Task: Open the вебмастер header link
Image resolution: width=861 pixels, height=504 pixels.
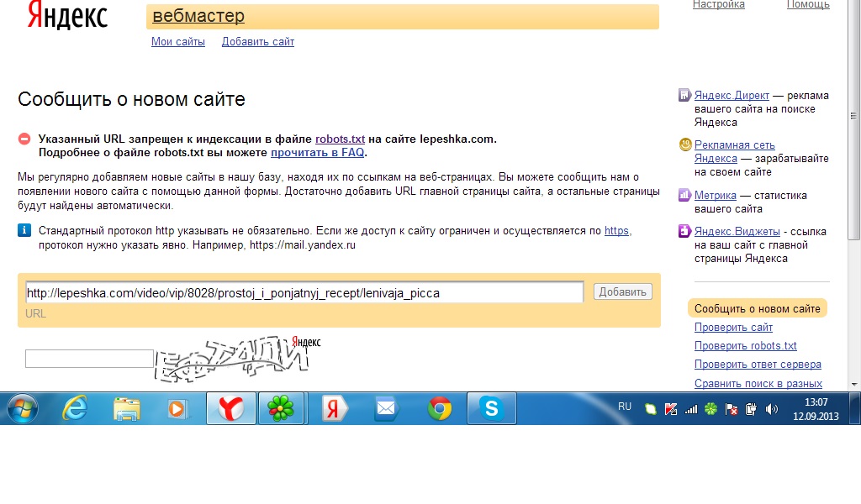Action: pos(198,16)
